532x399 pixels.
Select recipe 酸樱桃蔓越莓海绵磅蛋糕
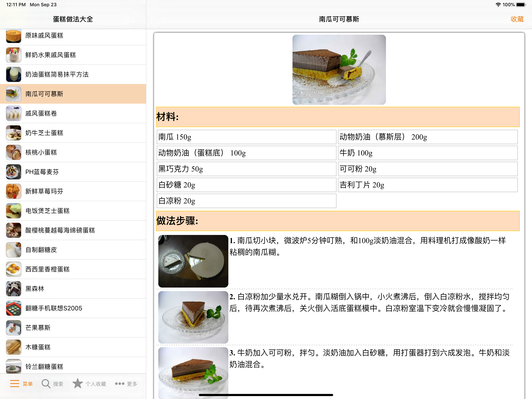[60, 230]
